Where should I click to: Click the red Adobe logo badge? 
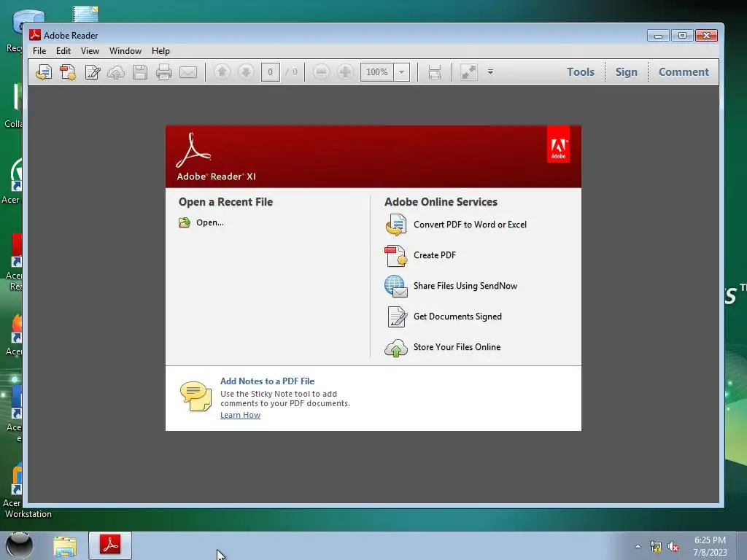(x=558, y=145)
